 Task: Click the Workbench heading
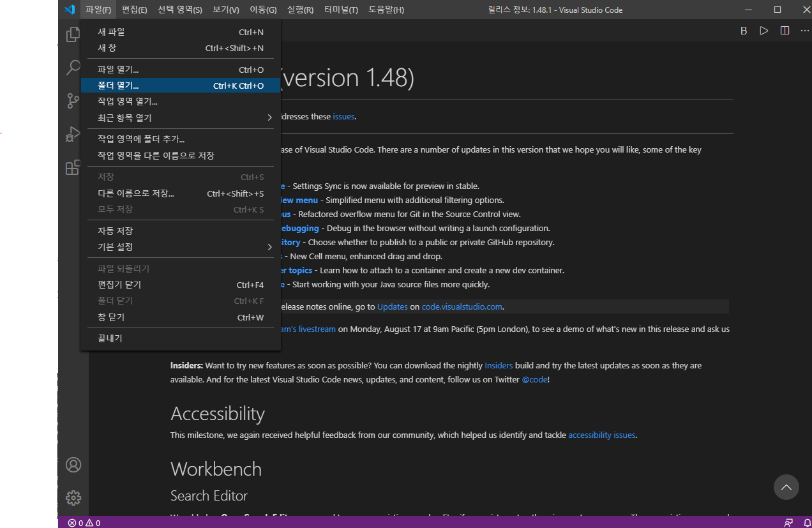(216, 469)
